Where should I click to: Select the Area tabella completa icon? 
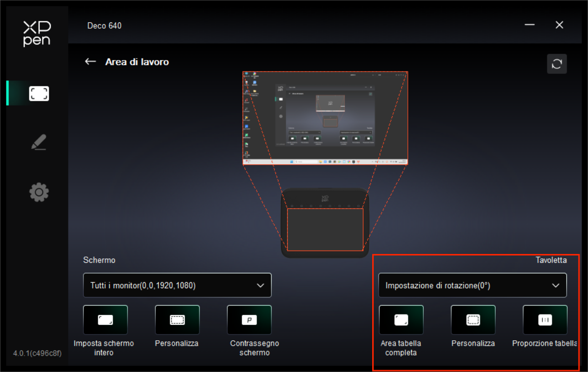(401, 320)
